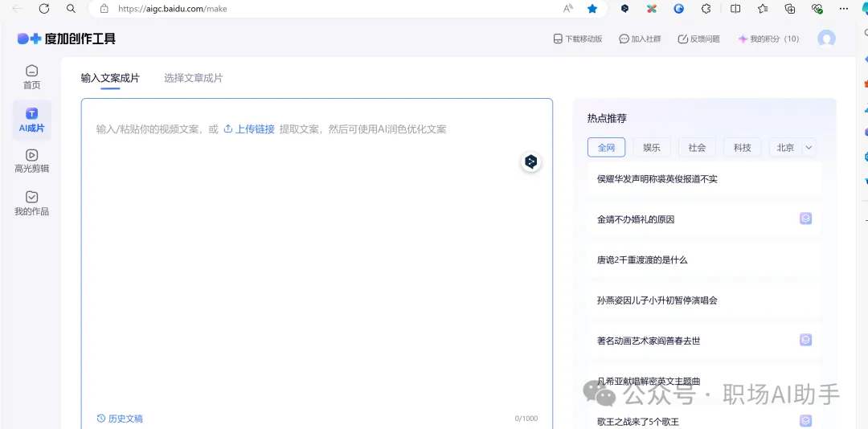Select the 北京 region filter
The height and width of the screenshot is (429, 868).
(785, 147)
